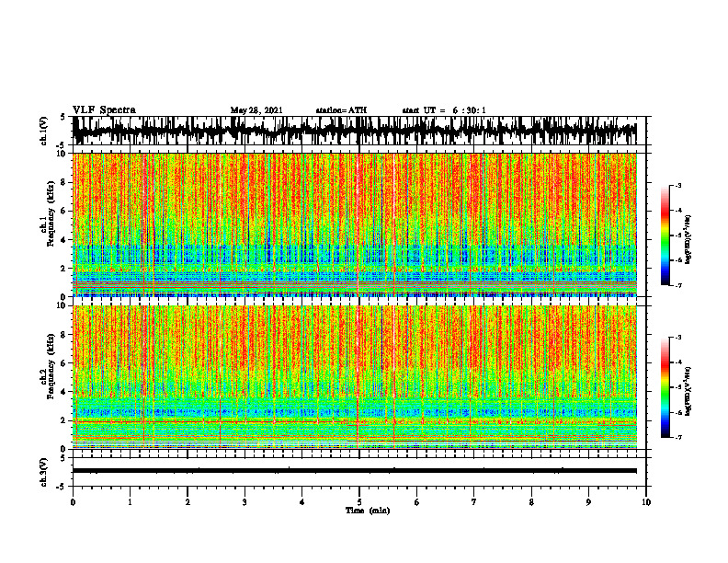Click time axis tick label "6"
The width and height of the screenshot is (728, 563).
[x=417, y=502]
